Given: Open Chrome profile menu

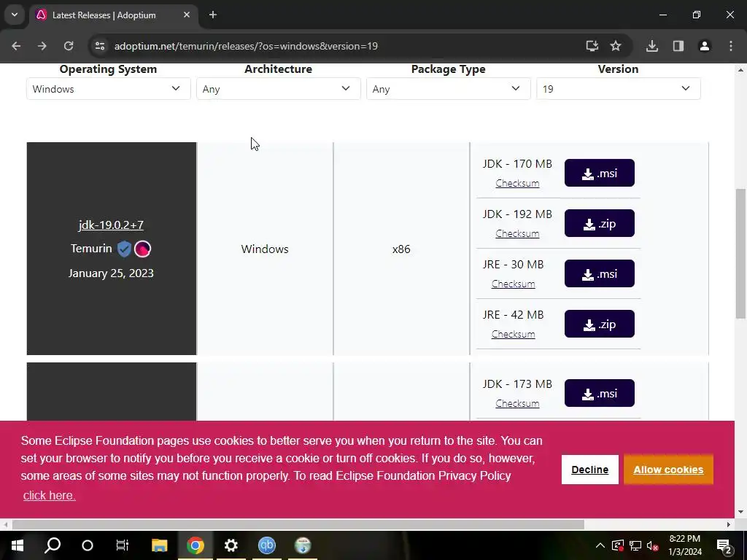Looking at the screenshot, I should [705, 46].
